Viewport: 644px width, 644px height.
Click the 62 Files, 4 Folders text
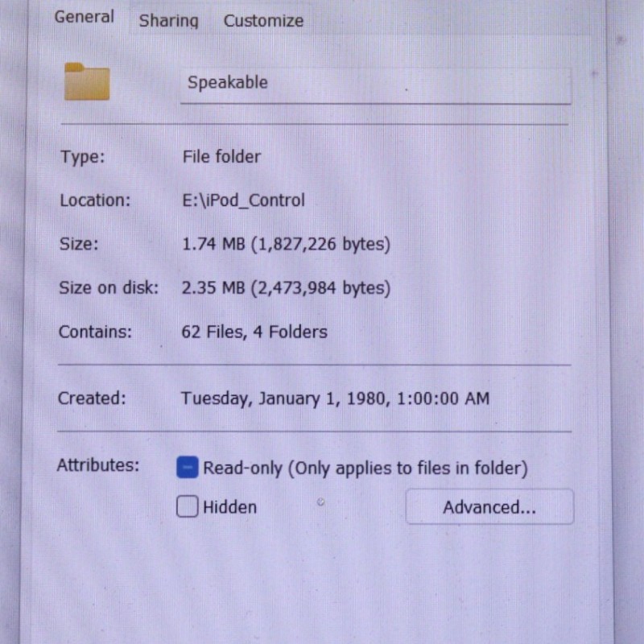[x=254, y=331]
